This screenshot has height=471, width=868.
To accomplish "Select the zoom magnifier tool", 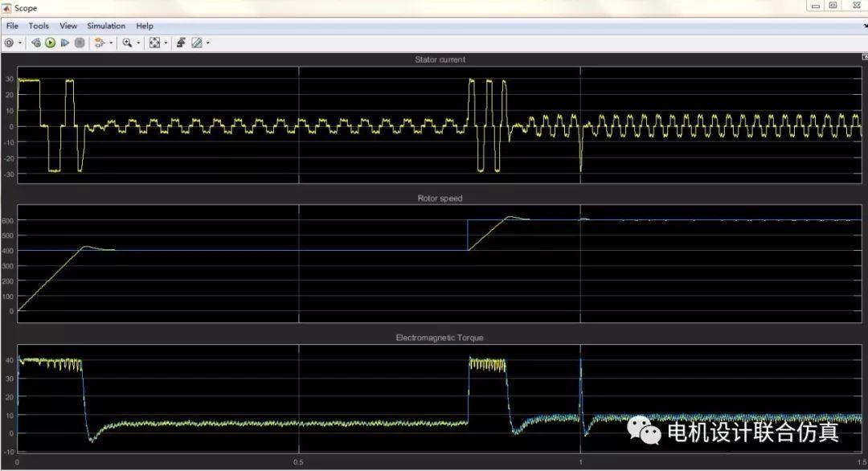I will pos(127,43).
